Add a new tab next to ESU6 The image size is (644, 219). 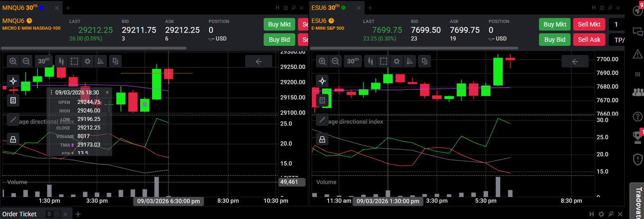tap(370, 8)
